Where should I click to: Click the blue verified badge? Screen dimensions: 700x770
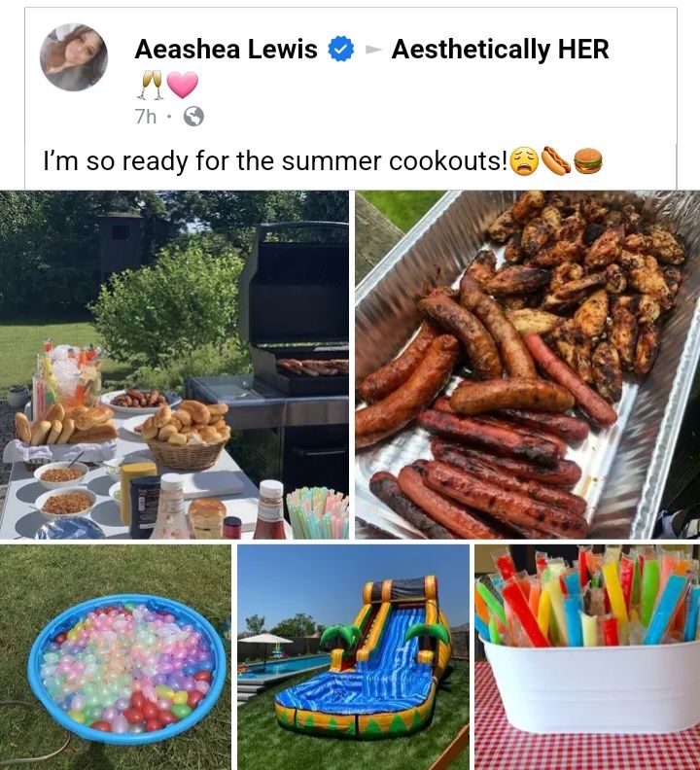[x=340, y=49]
